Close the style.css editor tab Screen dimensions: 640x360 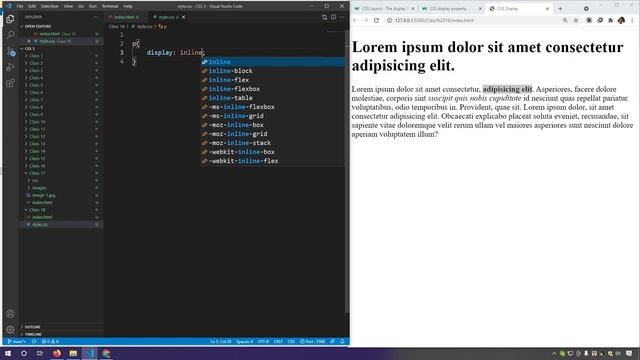click(184, 17)
